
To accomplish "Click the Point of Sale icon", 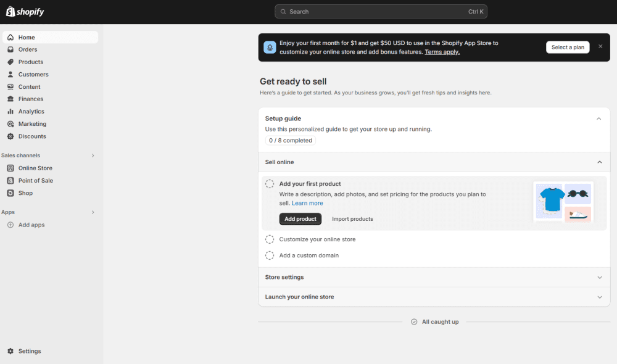I will coord(10,181).
